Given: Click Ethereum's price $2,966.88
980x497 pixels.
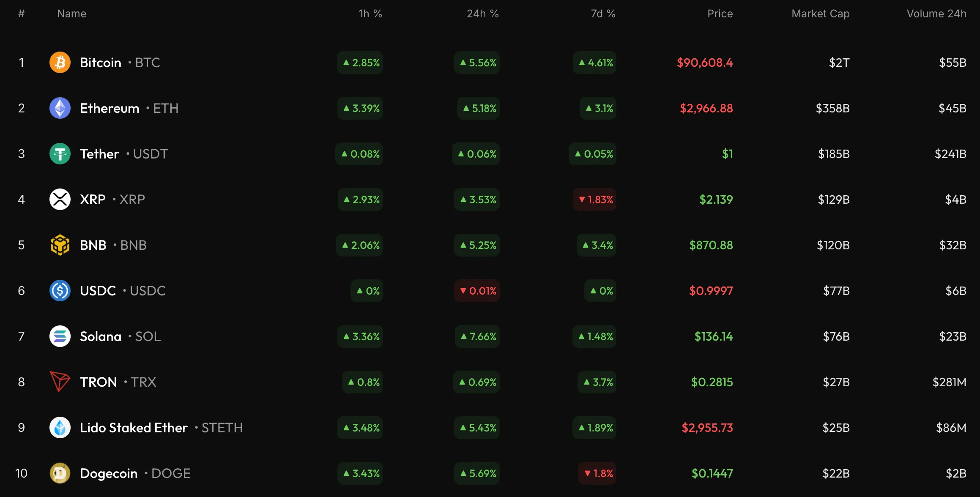Looking at the screenshot, I should click(x=706, y=108).
